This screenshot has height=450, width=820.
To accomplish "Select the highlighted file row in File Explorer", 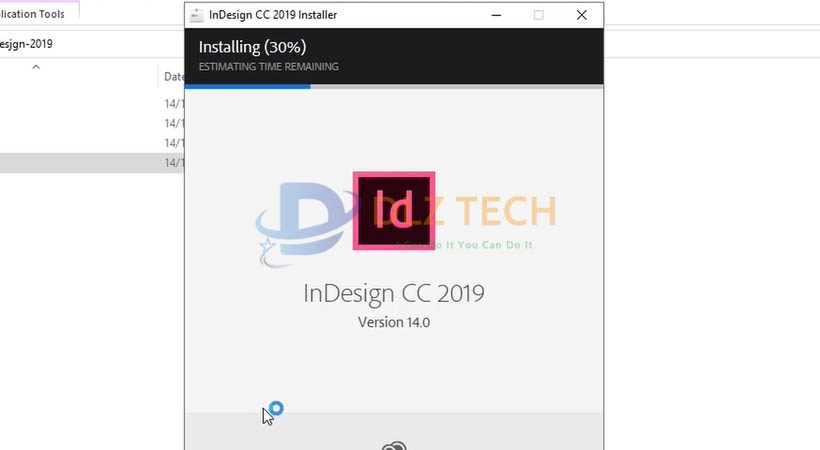I will [92, 163].
